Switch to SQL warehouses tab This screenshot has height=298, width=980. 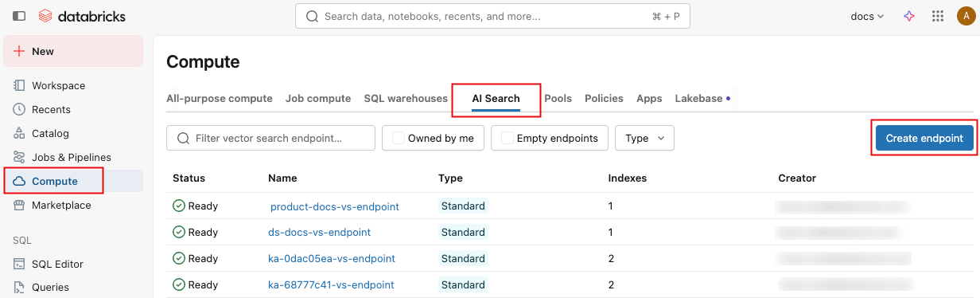406,99
